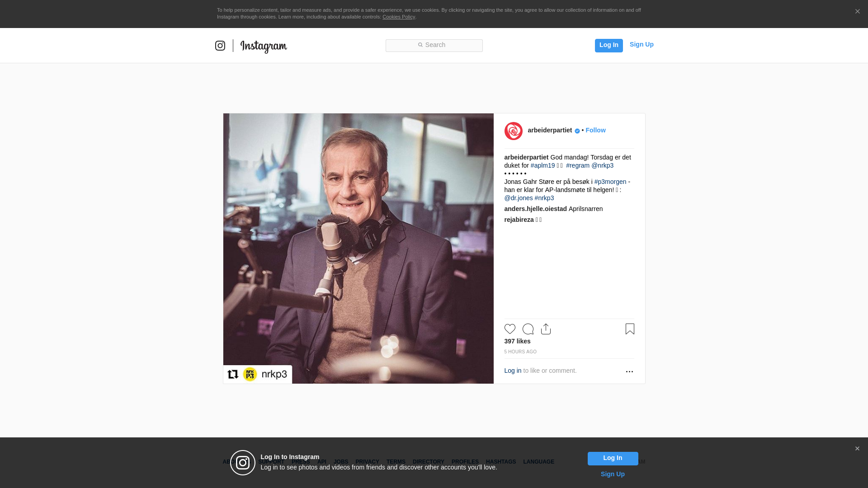
Task: Click the Cookies Policy link
Action: pos(398,17)
